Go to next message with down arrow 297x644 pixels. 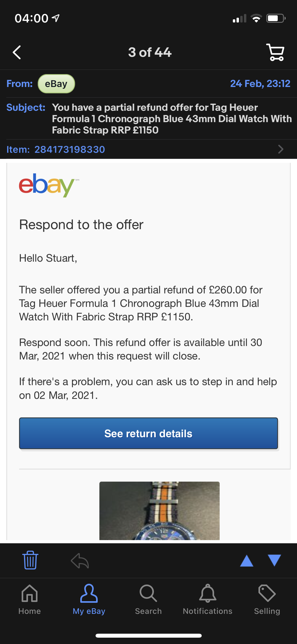274,560
